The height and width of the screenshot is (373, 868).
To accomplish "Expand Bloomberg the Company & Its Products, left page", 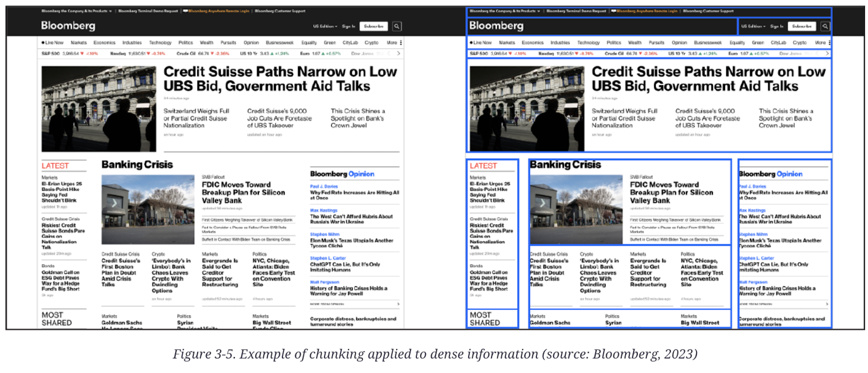I will [x=76, y=11].
